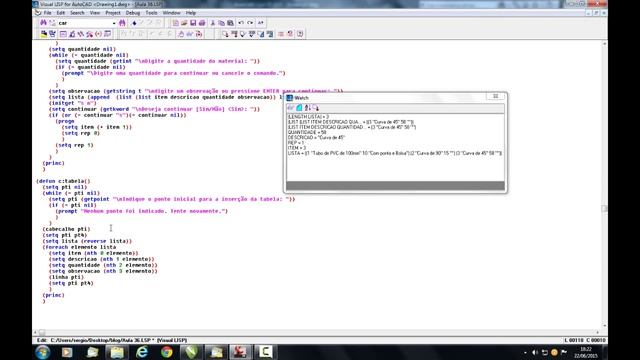Create a new file via toolbar icon
Viewport: 640px width, 360px height.
[176, 23]
